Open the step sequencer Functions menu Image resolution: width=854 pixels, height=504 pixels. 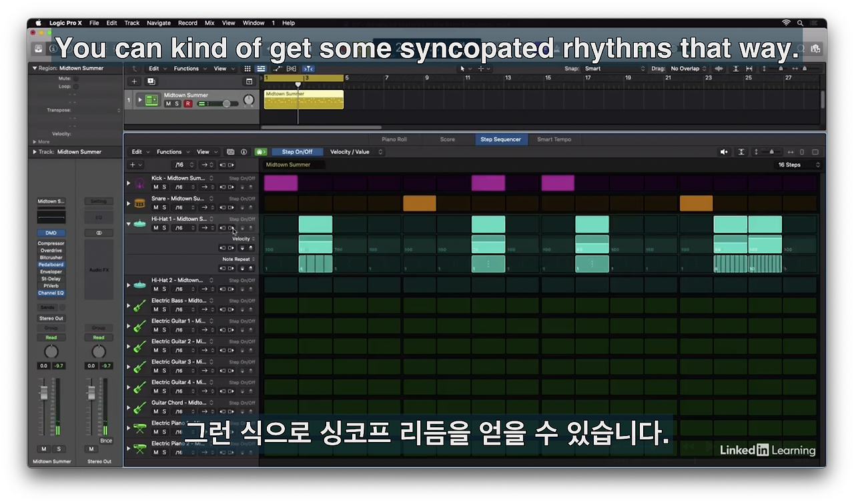point(172,152)
